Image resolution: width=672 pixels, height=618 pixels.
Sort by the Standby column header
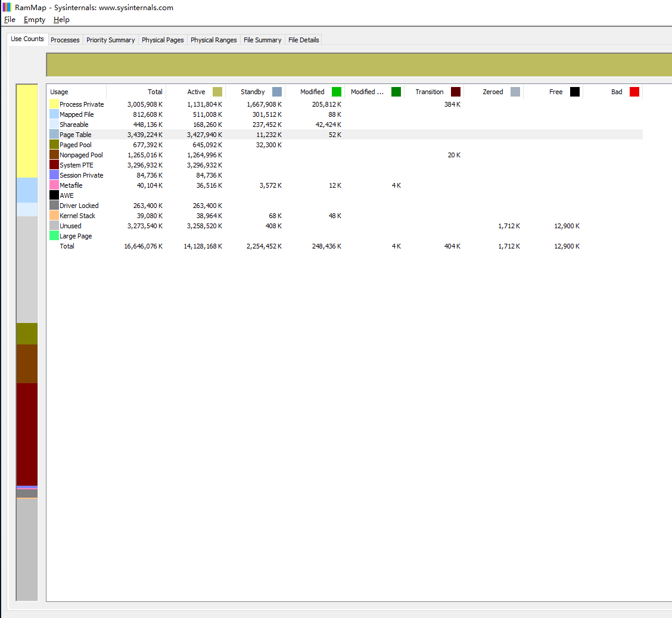[253, 92]
